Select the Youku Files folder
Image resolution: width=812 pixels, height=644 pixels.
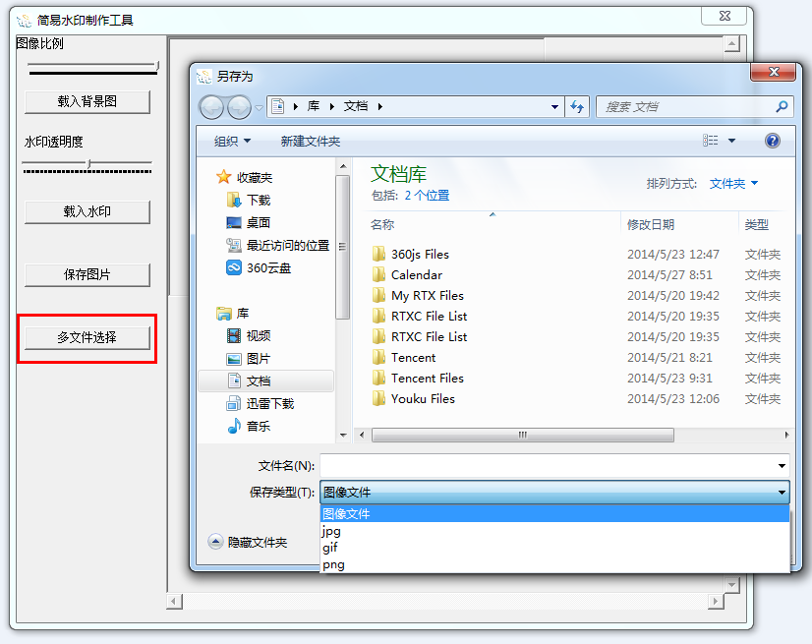click(x=423, y=399)
